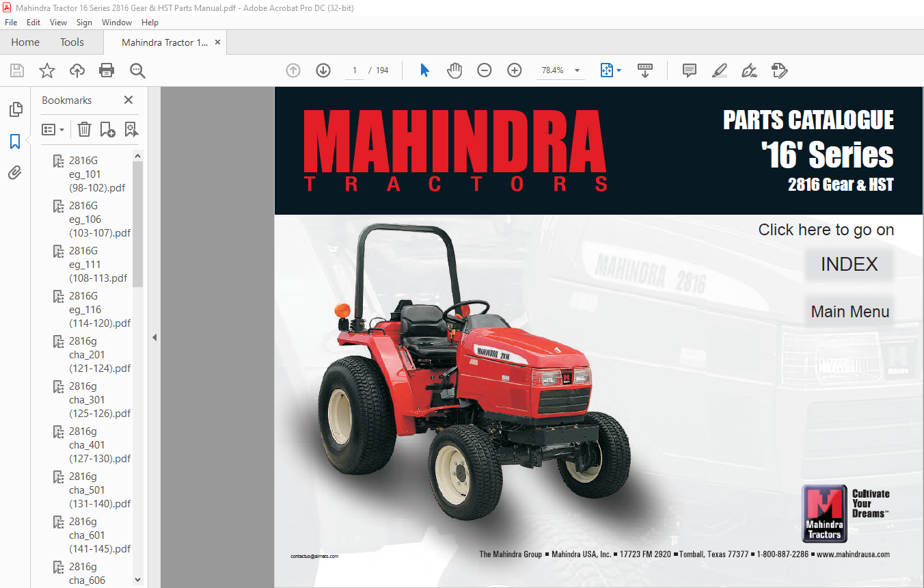
Task: Open the Edit menu
Action: [33, 23]
